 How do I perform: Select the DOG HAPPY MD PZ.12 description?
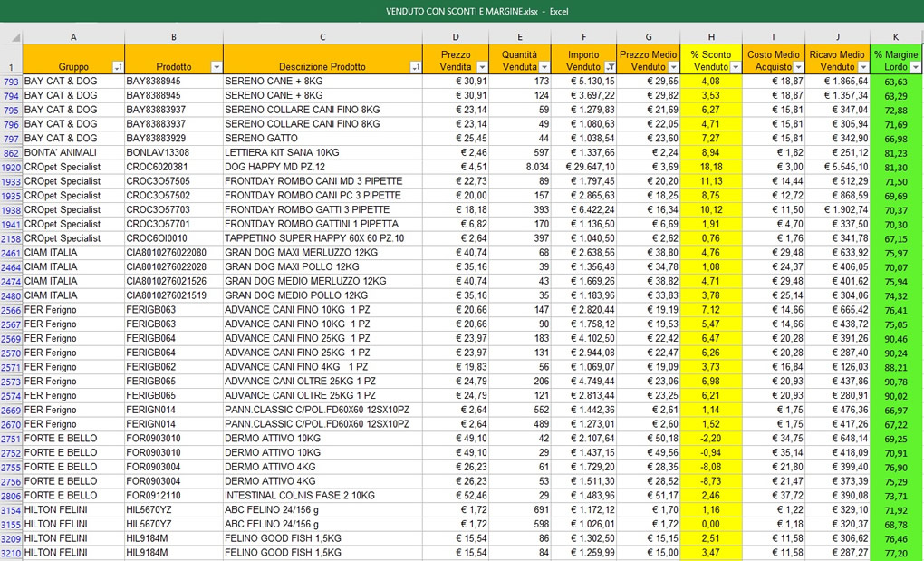point(322,167)
